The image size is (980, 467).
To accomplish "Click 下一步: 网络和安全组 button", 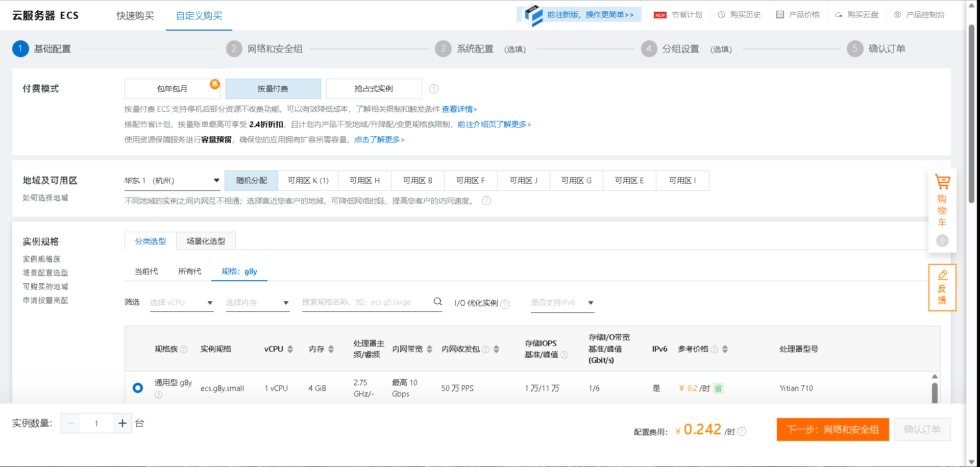I will coord(832,430).
